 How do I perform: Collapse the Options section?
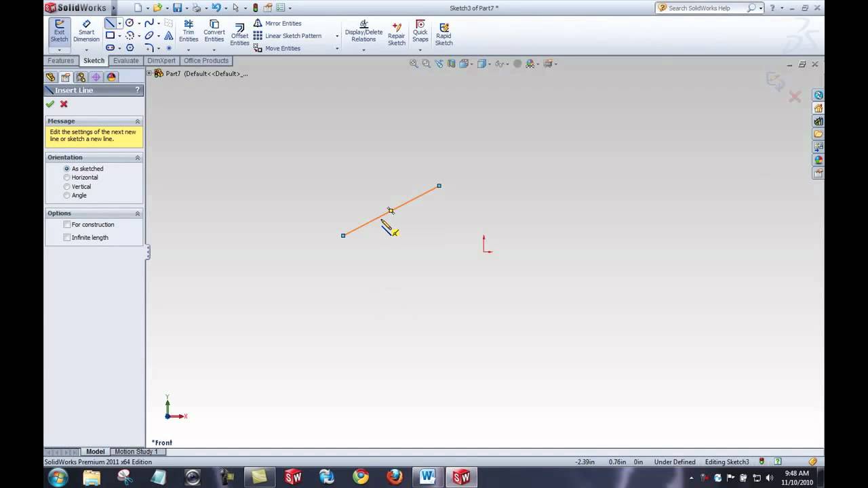(x=138, y=213)
